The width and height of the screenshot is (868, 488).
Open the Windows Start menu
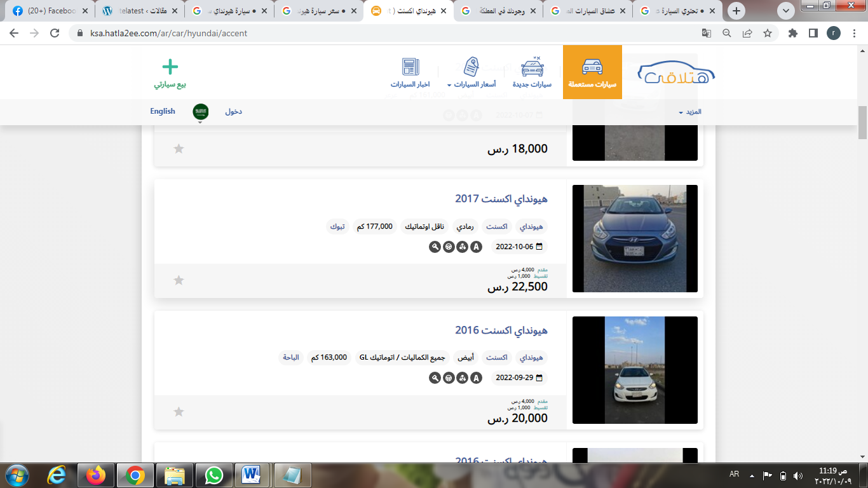point(16,475)
